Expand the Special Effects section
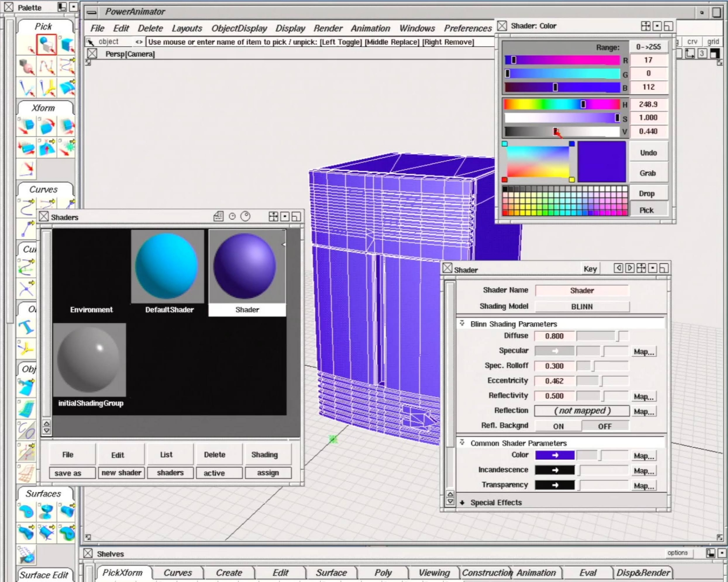 coord(462,503)
